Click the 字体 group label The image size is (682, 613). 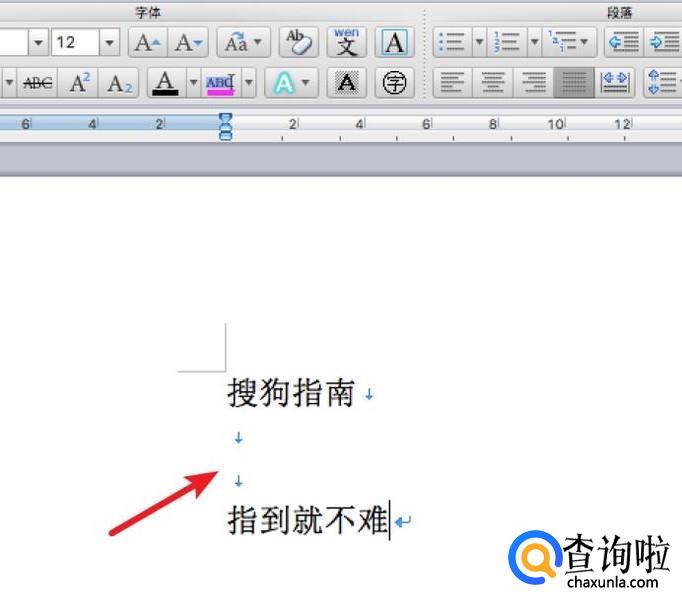point(147,13)
